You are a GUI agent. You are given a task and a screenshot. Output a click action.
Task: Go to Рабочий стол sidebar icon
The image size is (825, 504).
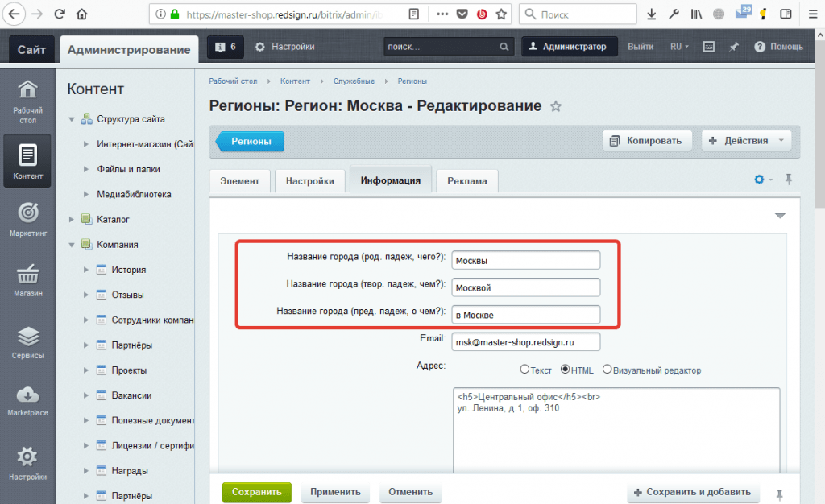pyautogui.click(x=27, y=101)
